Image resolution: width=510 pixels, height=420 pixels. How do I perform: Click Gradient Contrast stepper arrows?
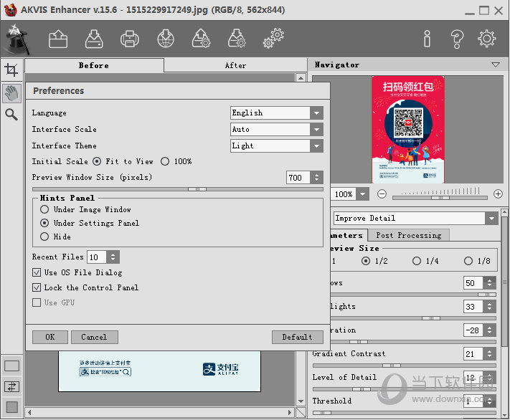point(489,353)
